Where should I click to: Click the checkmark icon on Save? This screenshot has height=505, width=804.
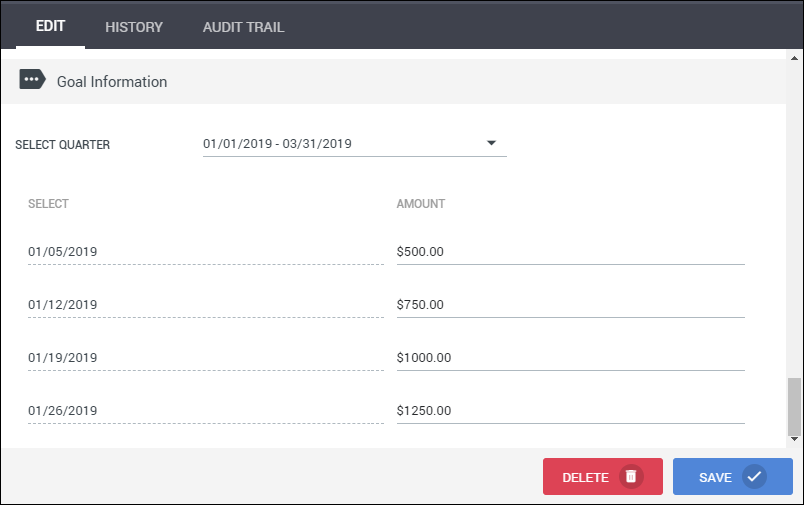click(x=754, y=477)
